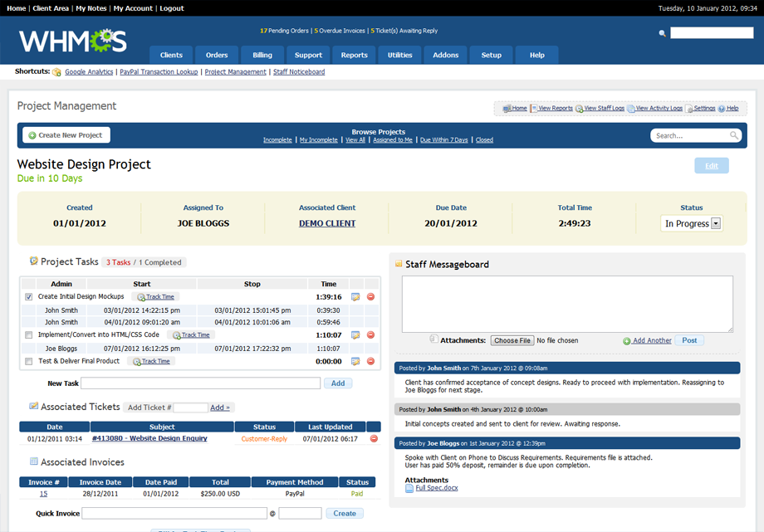Click the Attachments paperclip icon

pos(433,339)
